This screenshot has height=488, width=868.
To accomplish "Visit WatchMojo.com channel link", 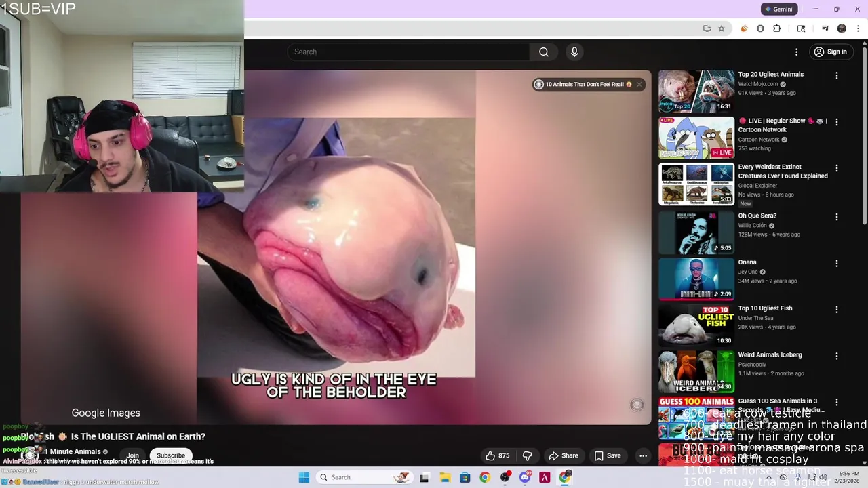I will [x=758, y=84].
